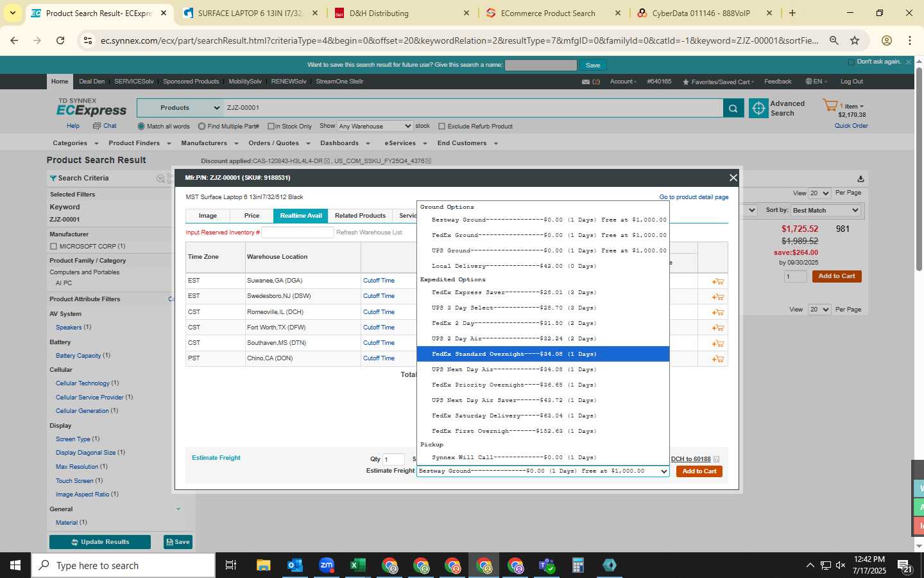This screenshot has width=924, height=578.
Task: Follow Go to product detail page link
Action: tap(694, 197)
